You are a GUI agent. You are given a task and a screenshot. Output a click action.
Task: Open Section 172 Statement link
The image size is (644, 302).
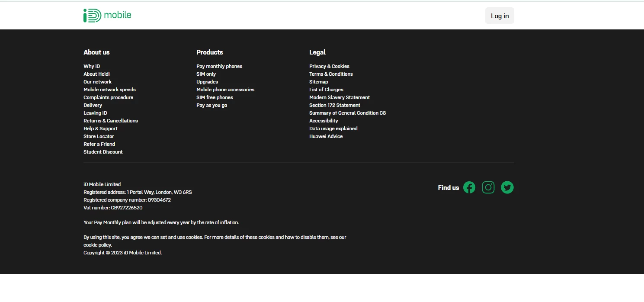click(x=335, y=105)
